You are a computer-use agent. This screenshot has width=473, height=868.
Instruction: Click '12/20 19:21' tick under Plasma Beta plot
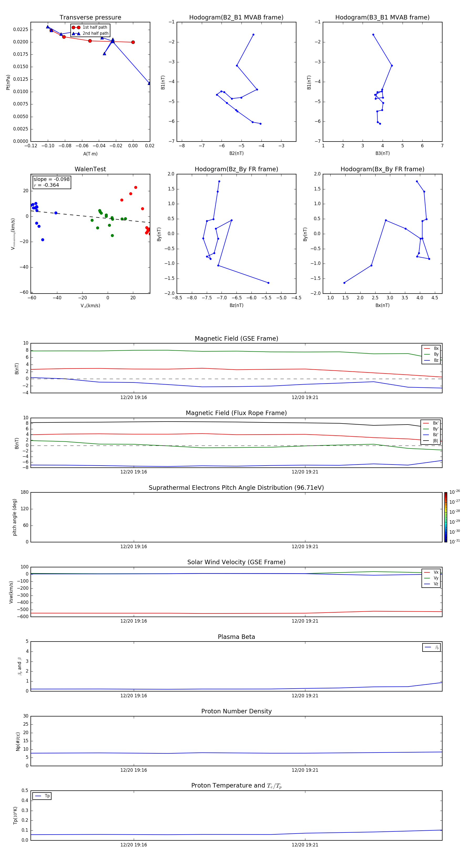pyautogui.click(x=305, y=695)
